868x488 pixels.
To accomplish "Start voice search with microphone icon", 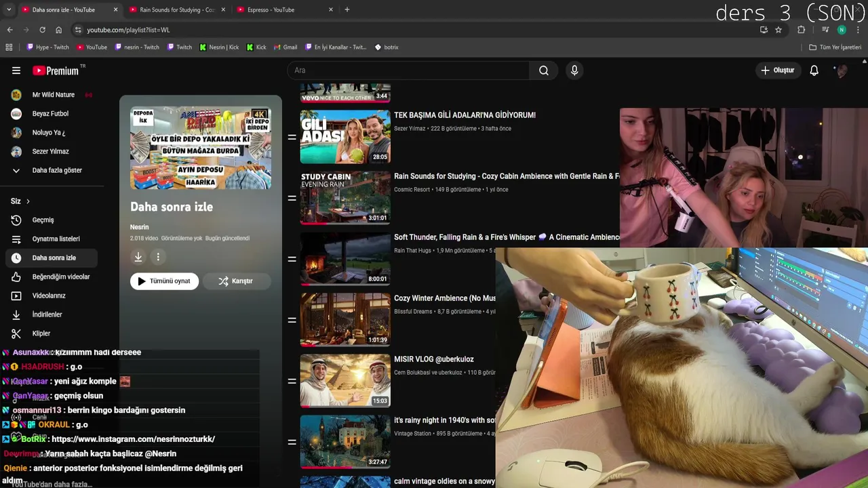I will pos(574,70).
